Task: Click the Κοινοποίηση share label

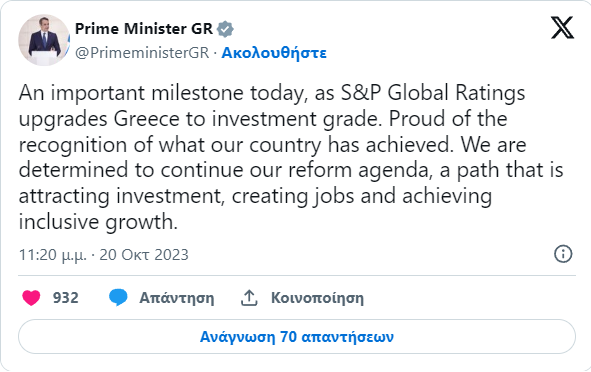Action: [317, 298]
